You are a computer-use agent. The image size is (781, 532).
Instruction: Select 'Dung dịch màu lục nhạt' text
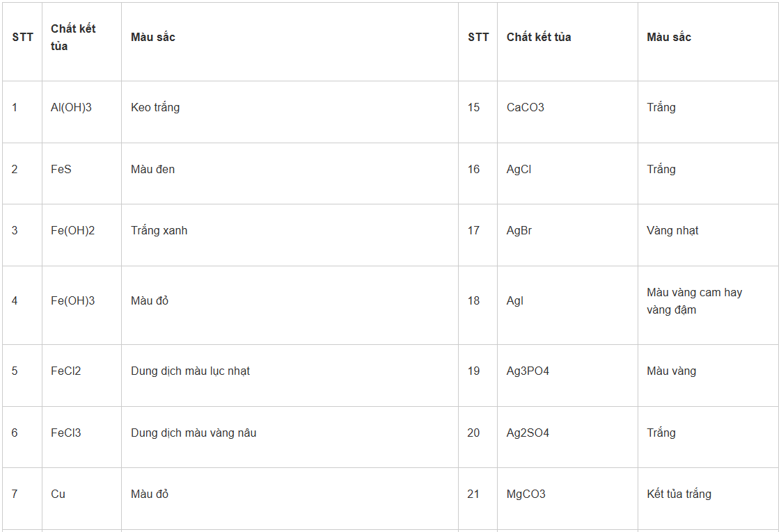191,371
